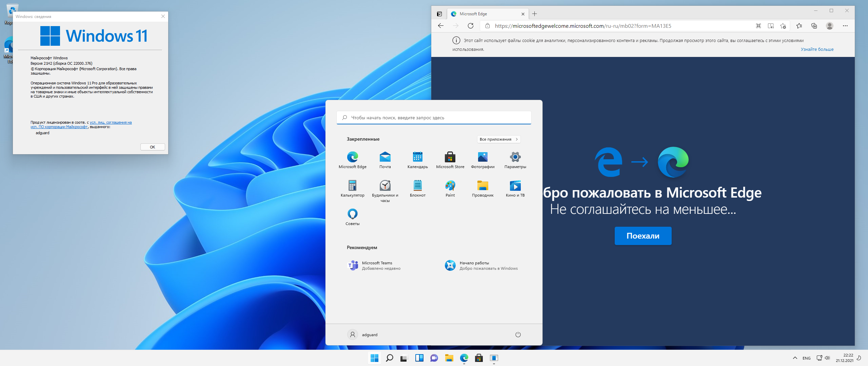Expand All apps (Все приложения) list
This screenshot has width=868, height=366.
point(498,139)
